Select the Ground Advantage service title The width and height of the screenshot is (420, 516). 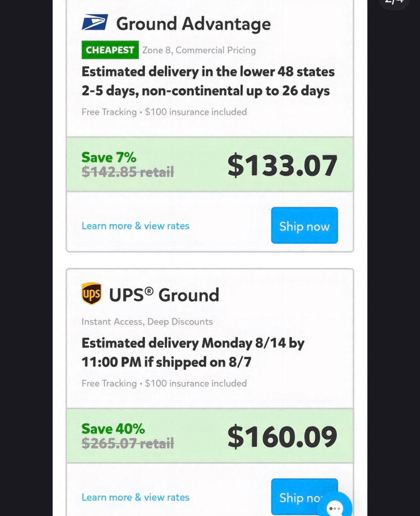click(193, 24)
